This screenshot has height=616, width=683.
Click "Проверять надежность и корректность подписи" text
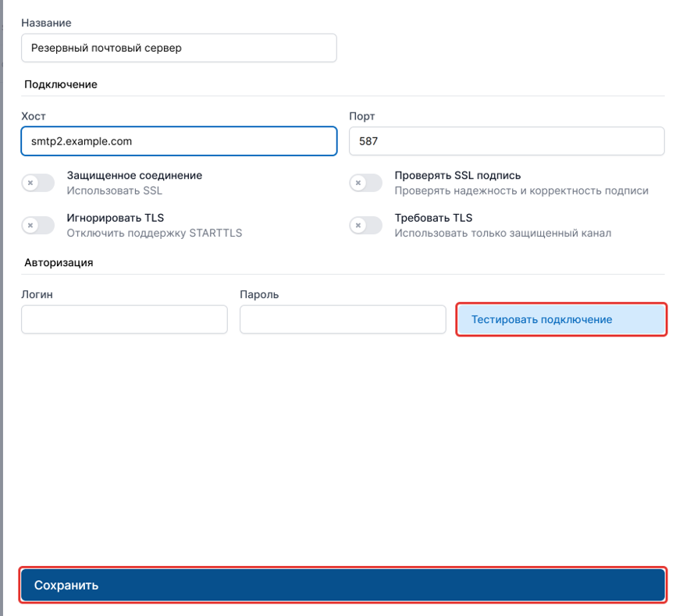pos(521,190)
